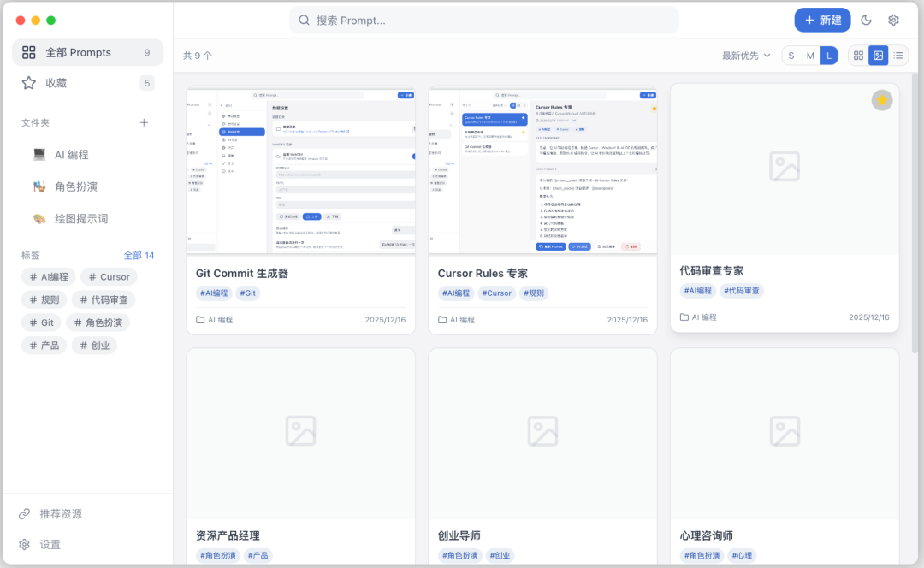
Task: Click the 新建 button
Action: tap(823, 20)
